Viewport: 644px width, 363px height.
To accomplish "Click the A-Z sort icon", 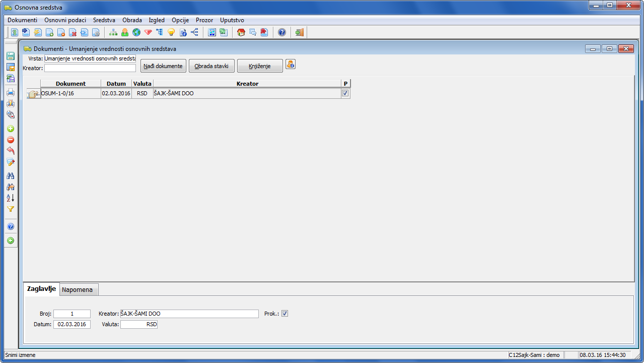I will point(10,198).
